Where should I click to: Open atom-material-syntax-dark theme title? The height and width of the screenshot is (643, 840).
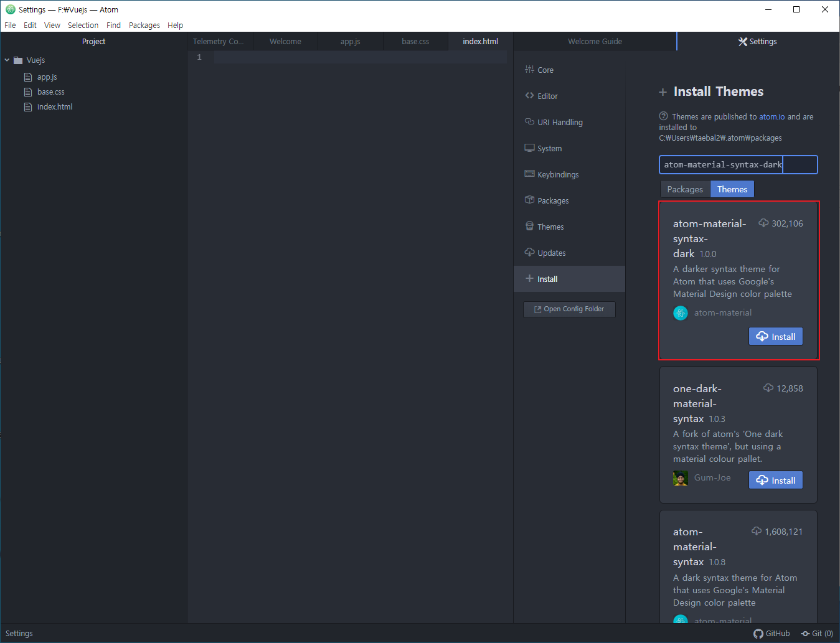710,238
